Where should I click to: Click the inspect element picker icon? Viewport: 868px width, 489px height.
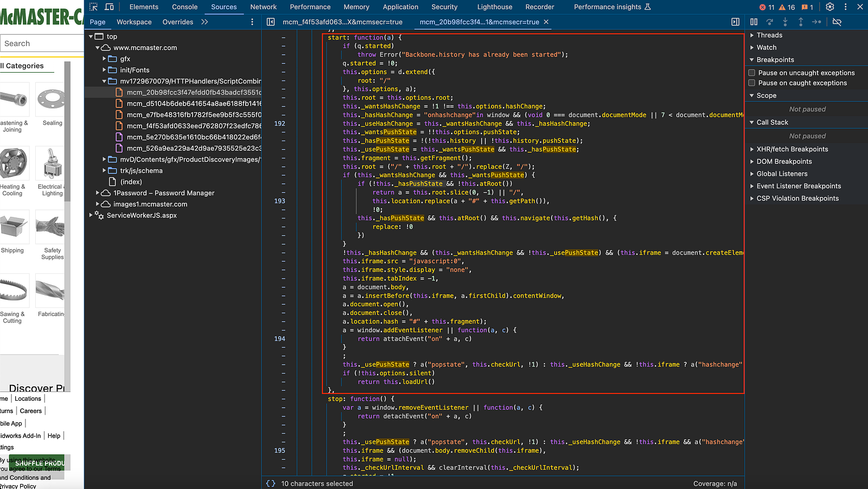pos(93,7)
